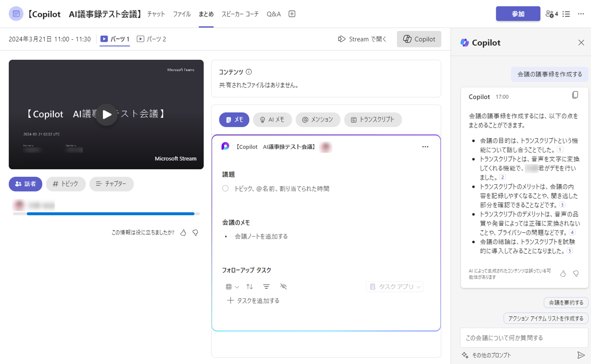
Task: Click 会議ノートを追加する notes placeholder
Action: tap(261, 236)
